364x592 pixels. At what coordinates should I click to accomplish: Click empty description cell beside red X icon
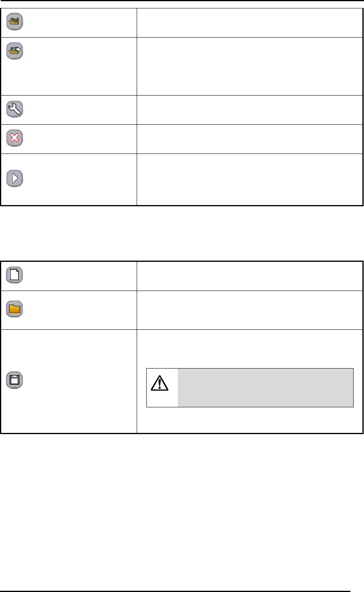(x=250, y=139)
